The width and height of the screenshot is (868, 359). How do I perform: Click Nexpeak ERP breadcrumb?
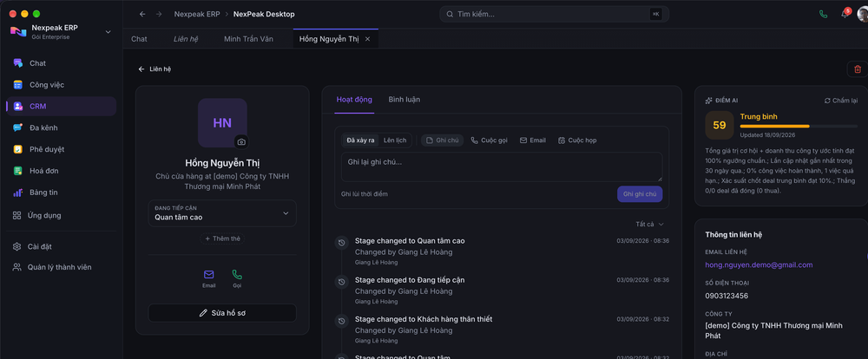(x=198, y=14)
